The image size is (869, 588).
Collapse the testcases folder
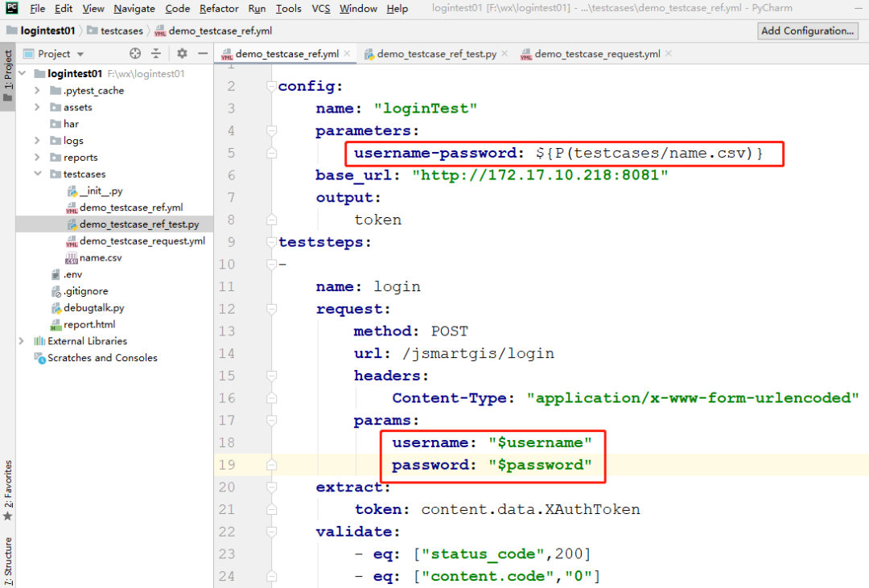[37, 174]
